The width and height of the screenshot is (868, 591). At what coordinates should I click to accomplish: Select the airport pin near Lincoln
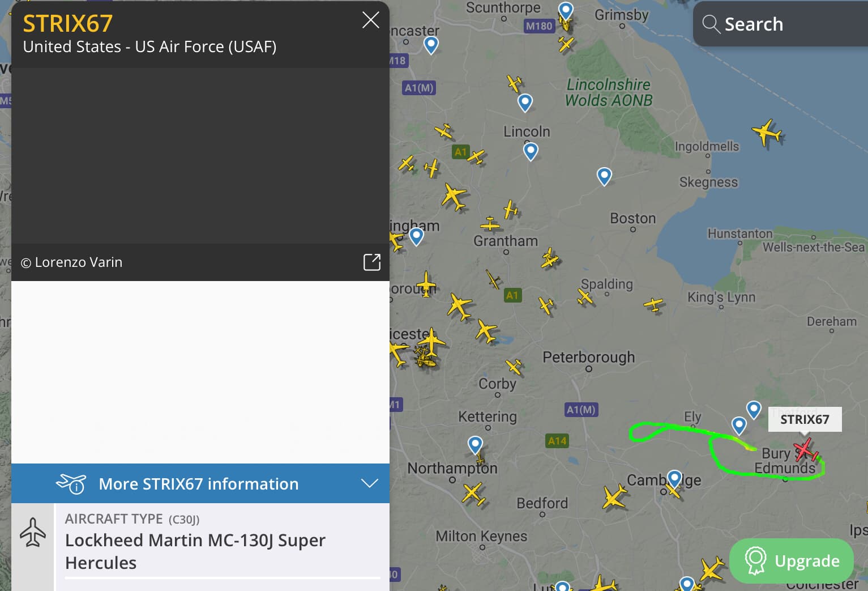coord(531,151)
